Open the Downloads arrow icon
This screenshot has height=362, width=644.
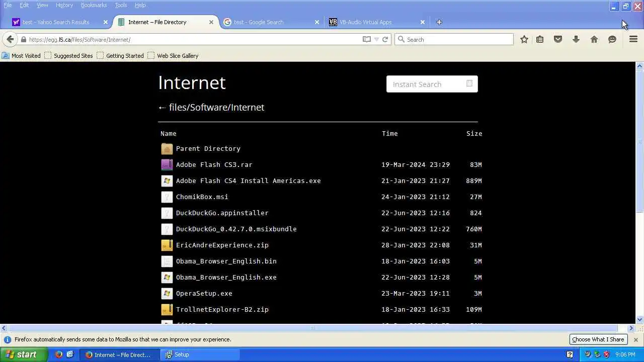pyautogui.click(x=576, y=39)
